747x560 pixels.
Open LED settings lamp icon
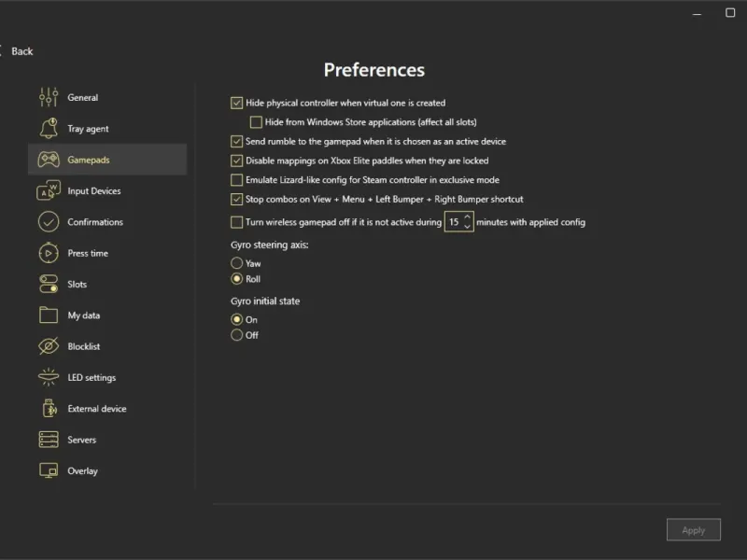(49, 377)
